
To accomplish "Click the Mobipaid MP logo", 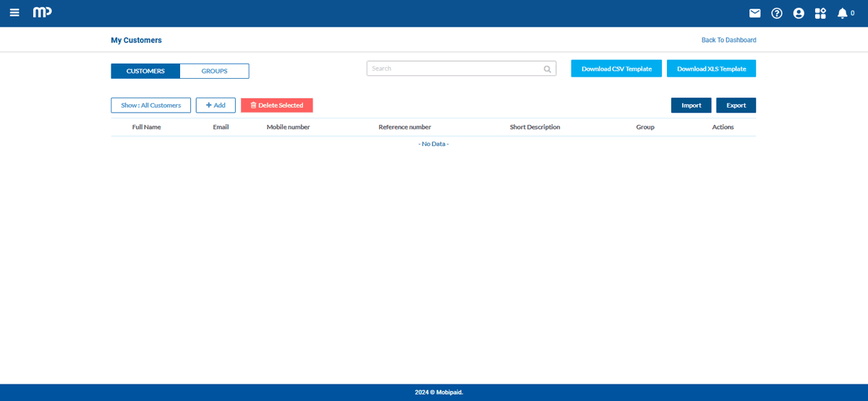I will (42, 13).
